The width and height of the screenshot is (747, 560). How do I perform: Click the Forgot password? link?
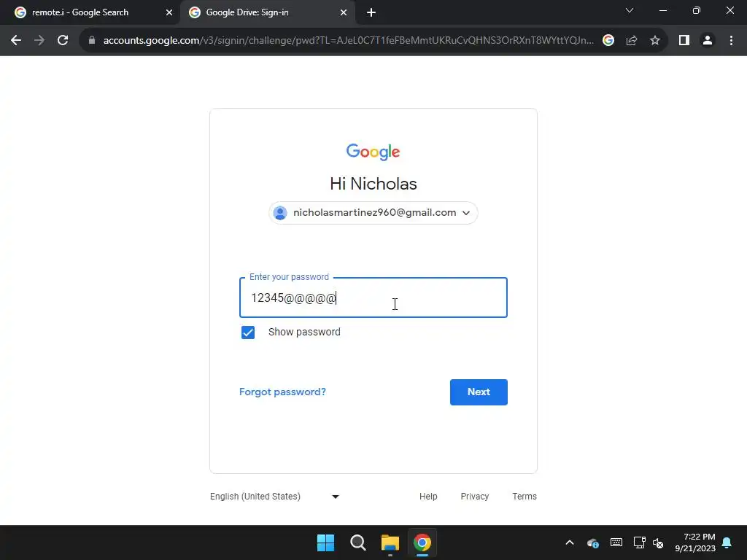pyautogui.click(x=282, y=392)
